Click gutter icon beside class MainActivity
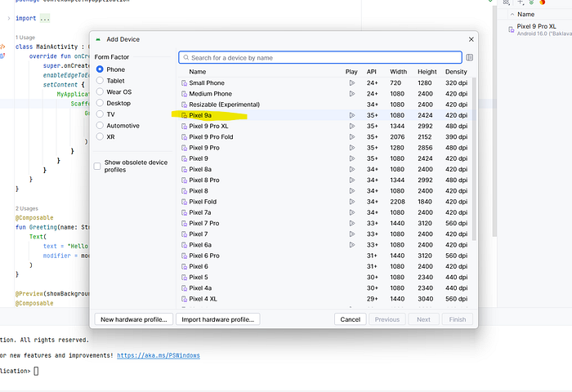 click(2, 47)
